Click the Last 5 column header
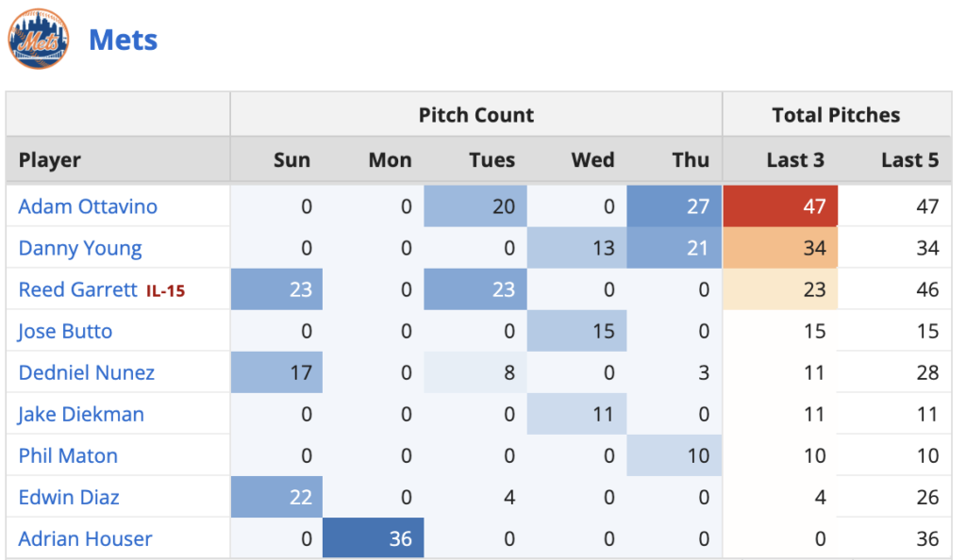 [x=909, y=160]
